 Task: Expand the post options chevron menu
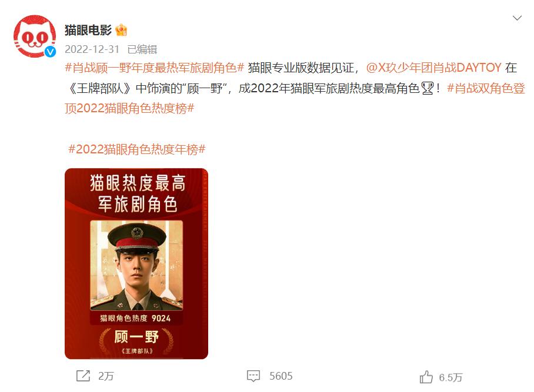point(517,18)
